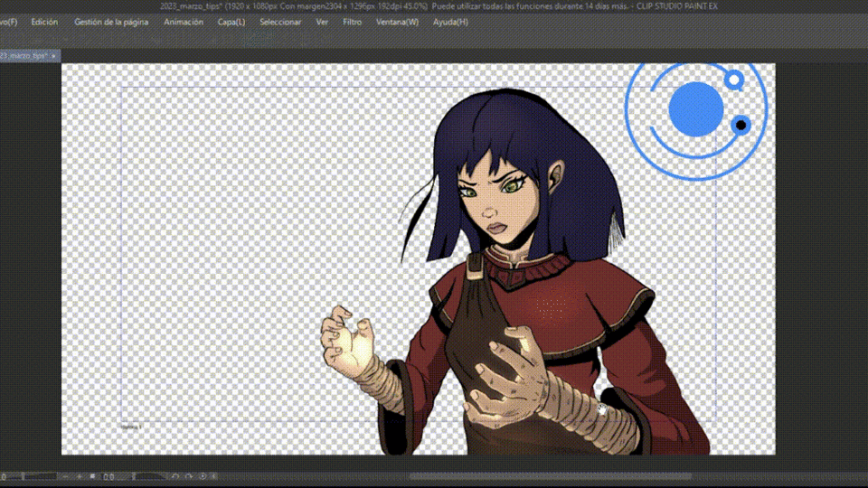Image resolution: width=868 pixels, height=488 pixels.
Task: Open the Seleccionar menu
Action: pyautogui.click(x=280, y=22)
